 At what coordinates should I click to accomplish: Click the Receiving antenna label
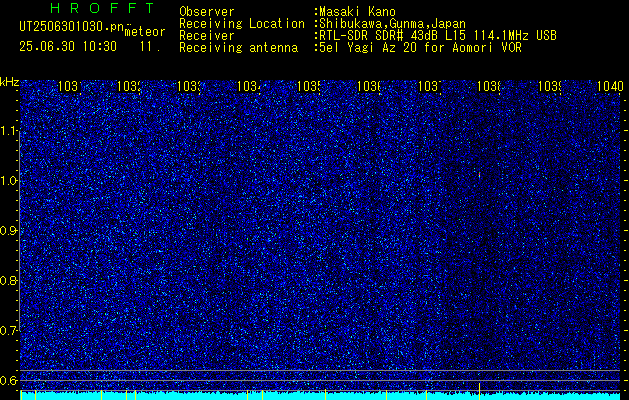(239, 48)
